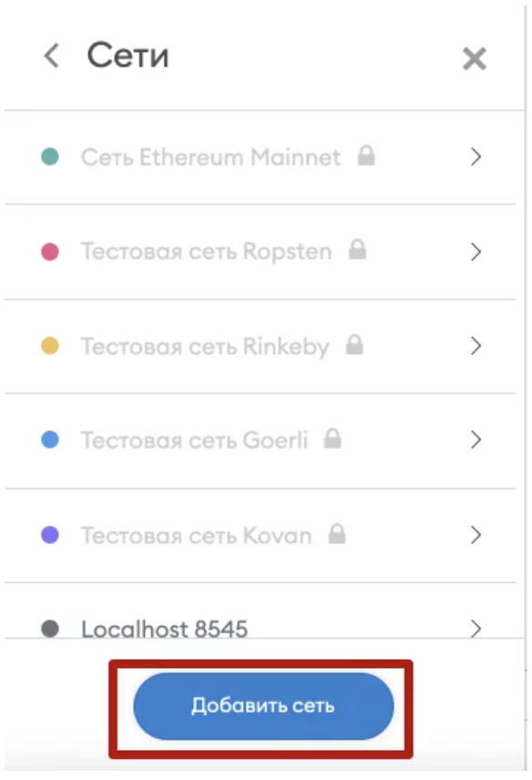Click the Добавить сеть button

263,706
